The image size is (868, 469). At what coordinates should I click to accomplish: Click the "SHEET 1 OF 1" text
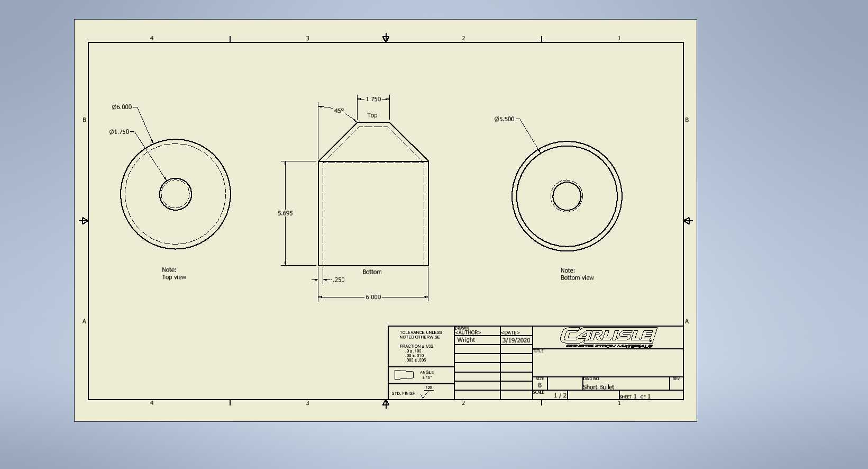pos(635,396)
